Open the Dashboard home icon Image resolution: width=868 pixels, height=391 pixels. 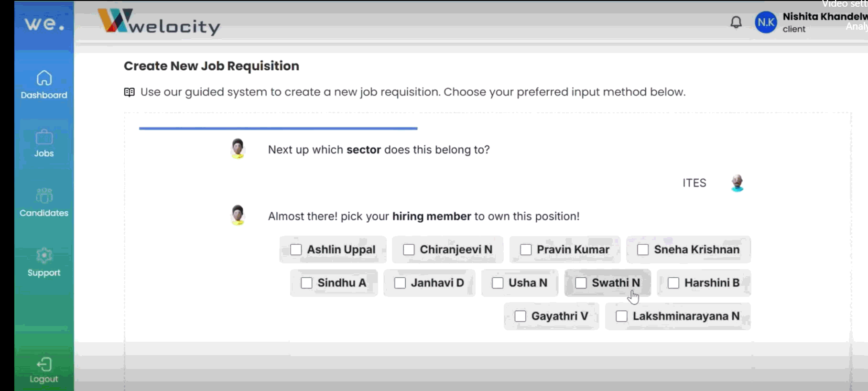(x=44, y=78)
